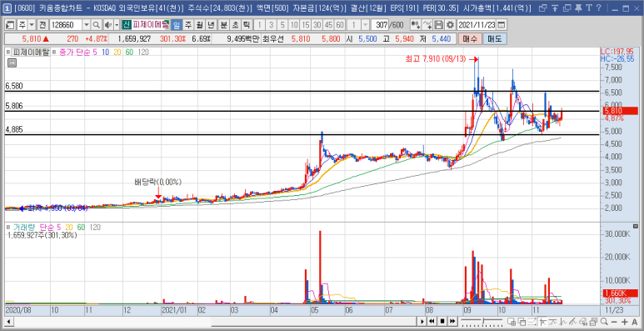
Task: Expand the stock code 128660 dropdown
Action: click(87, 25)
